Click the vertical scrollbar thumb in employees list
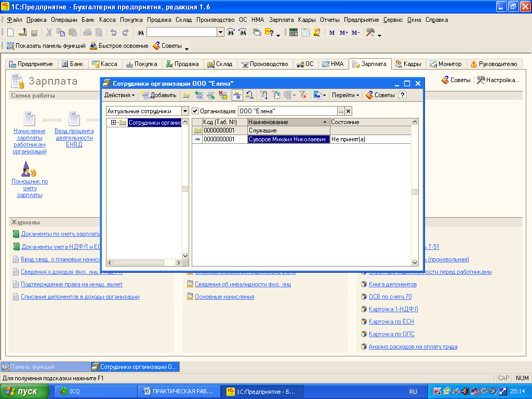The width and height of the screenshot is (532, 399). coord(415,192)
